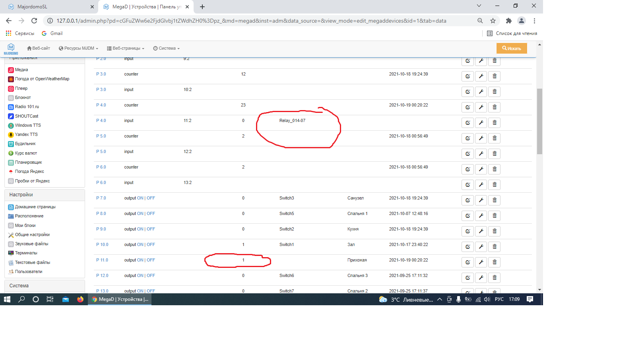Image resolution: width=644 pixels, height=341 pixels.
Task: Turn OFF the P 12.0 output
Action: pos(151,275)
